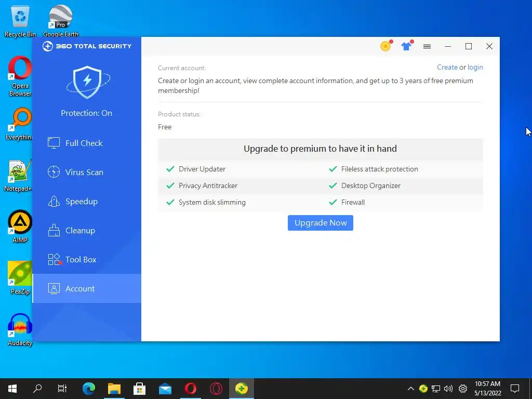Open the Action Center notifications

515,389
